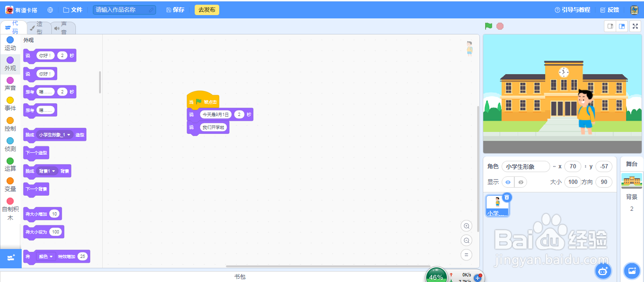This screenshot has height=282, width=644.
Task: Hide the sprite with the crossed-eye toggle
Action: (520, 182)
